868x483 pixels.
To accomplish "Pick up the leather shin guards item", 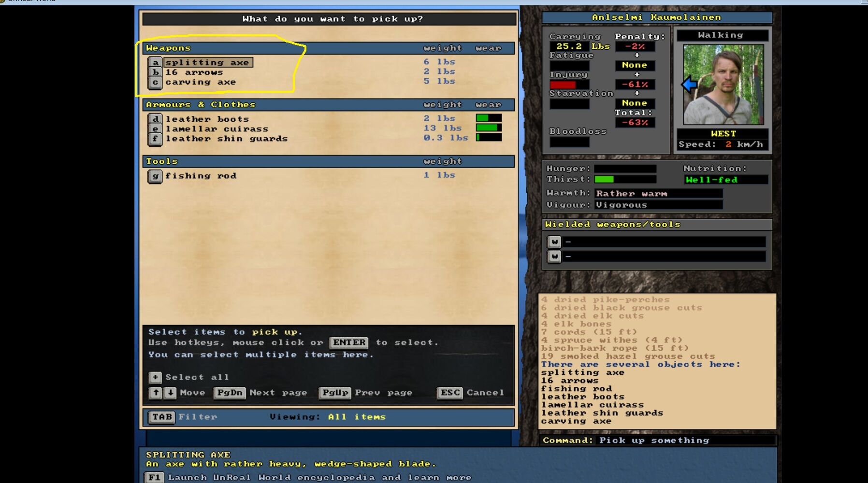I will coord(227,139).
